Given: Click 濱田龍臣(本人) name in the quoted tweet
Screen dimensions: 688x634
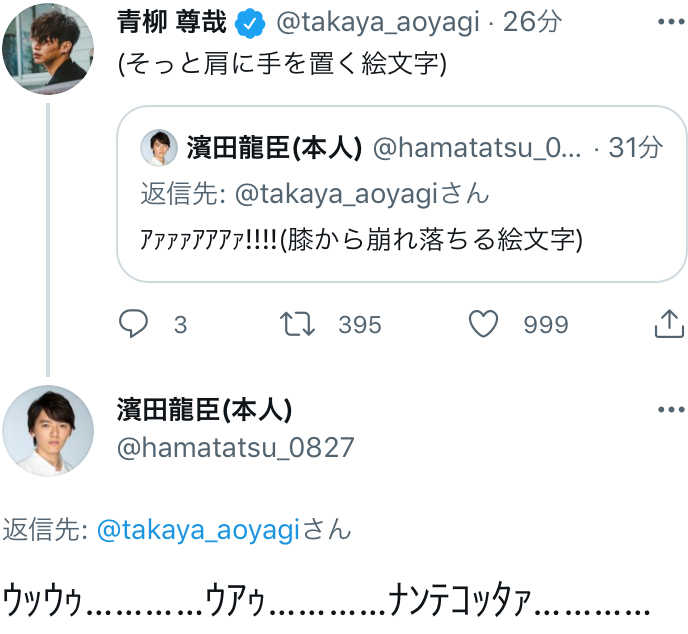Looking at the screenshot, I should (x=273, y=148).
